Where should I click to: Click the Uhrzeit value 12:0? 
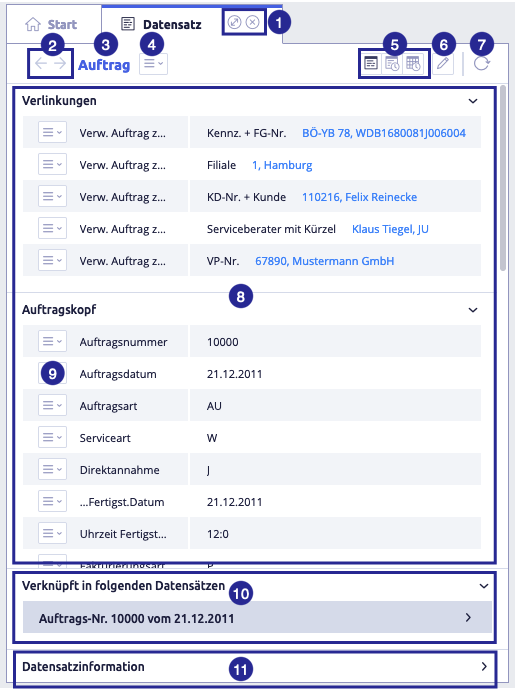(218, 535)
